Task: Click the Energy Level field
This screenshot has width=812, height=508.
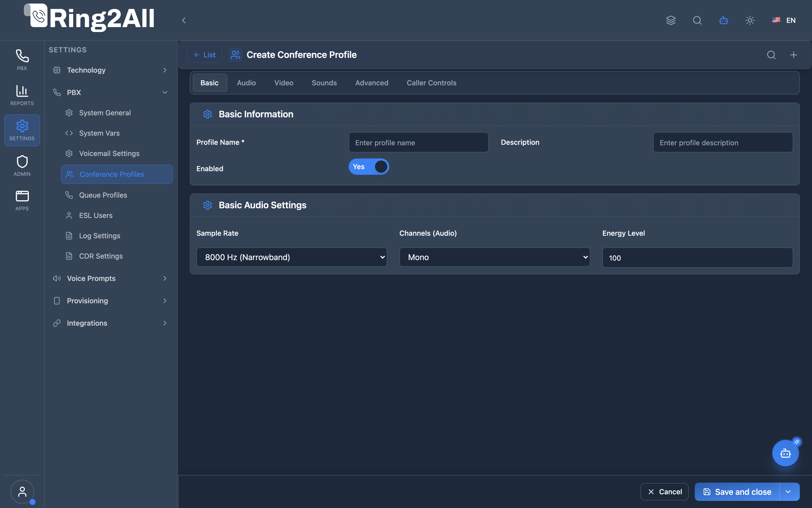Action: (698, 258)
